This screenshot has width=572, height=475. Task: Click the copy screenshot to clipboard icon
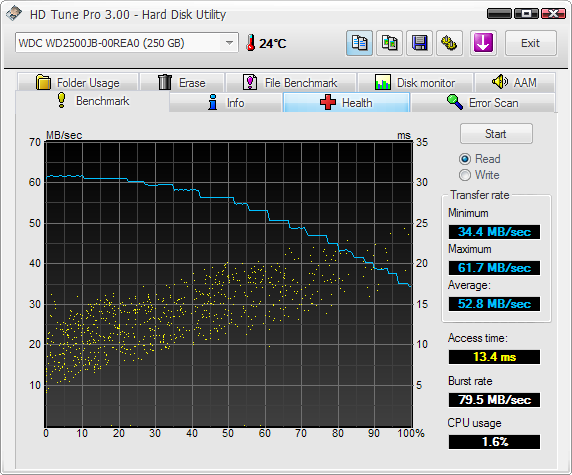tap(389, 43)
